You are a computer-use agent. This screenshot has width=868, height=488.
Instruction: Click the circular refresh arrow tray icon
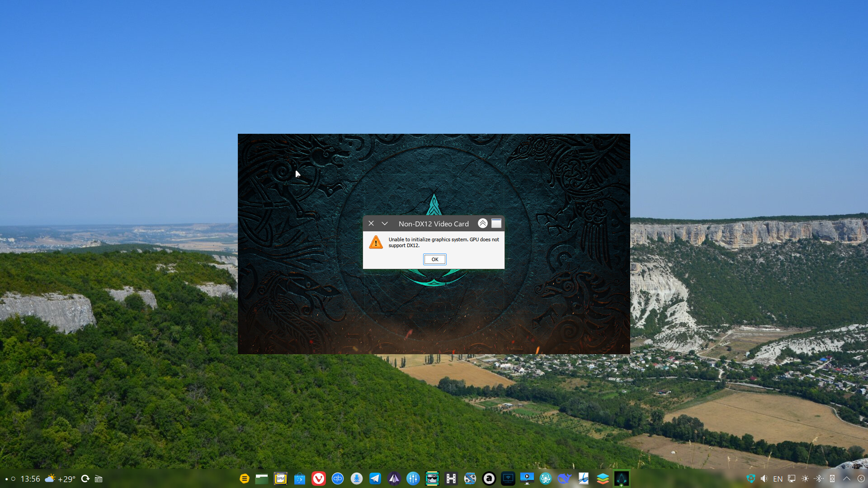(x=85, y=479)
